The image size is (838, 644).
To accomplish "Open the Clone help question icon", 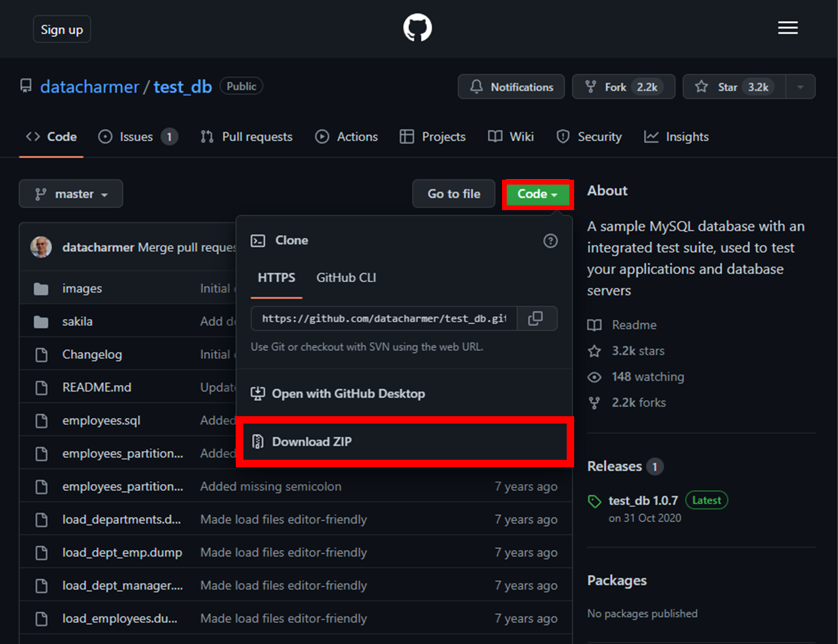I will [x=550, y=240].
